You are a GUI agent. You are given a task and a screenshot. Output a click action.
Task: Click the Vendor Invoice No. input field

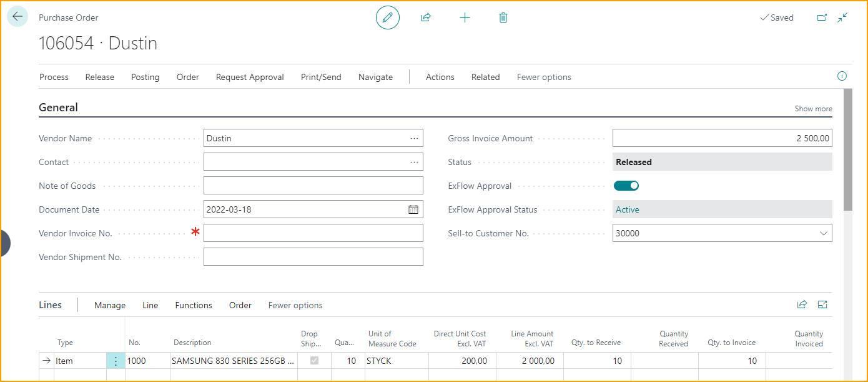[313, 233]
